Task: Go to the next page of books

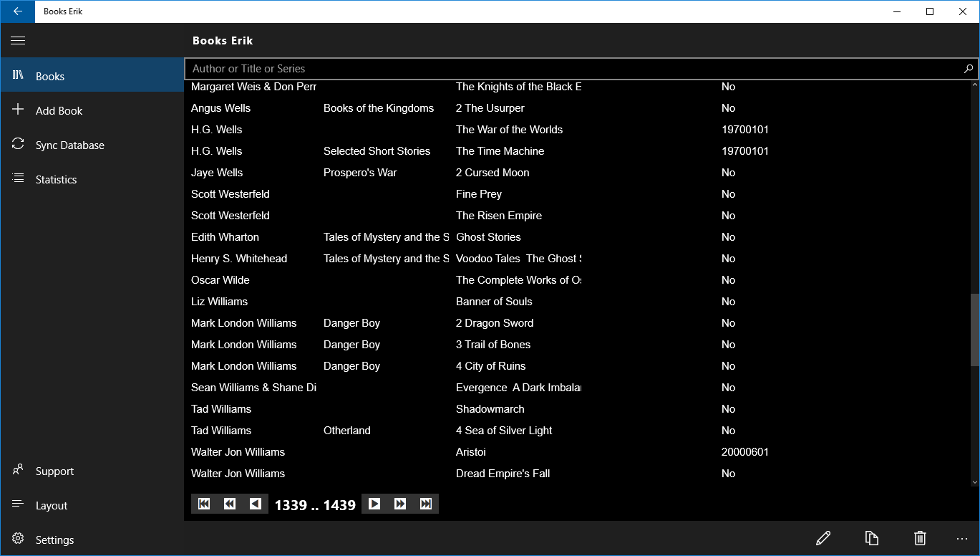Action: 374,504
